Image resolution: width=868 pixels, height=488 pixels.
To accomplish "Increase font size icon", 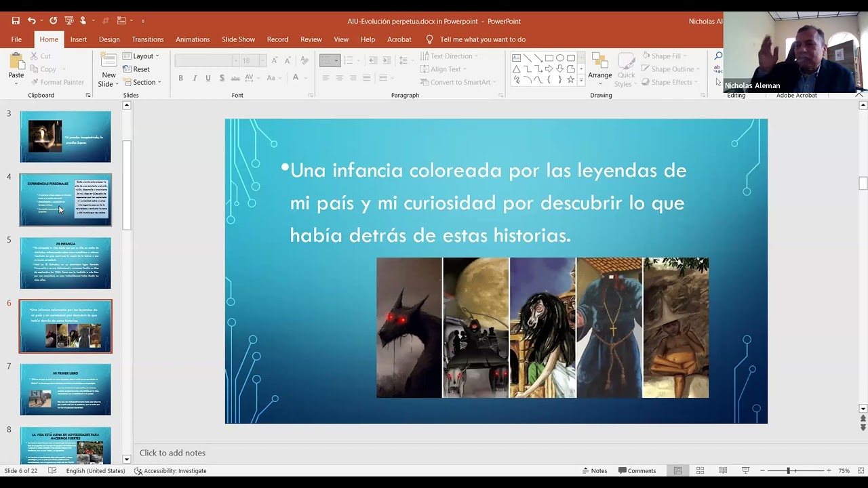I will pyautogui.click(x=275, y=60).
